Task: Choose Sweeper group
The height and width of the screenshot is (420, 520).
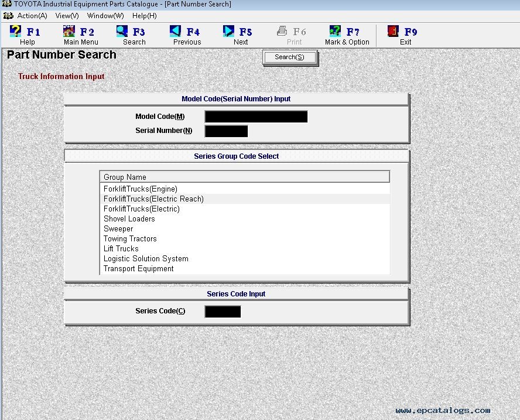Action: [x=245, y=228]
